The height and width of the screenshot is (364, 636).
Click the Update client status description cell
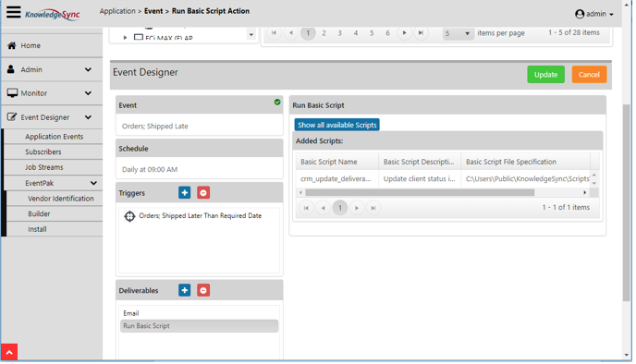click(x=420, y=178)
